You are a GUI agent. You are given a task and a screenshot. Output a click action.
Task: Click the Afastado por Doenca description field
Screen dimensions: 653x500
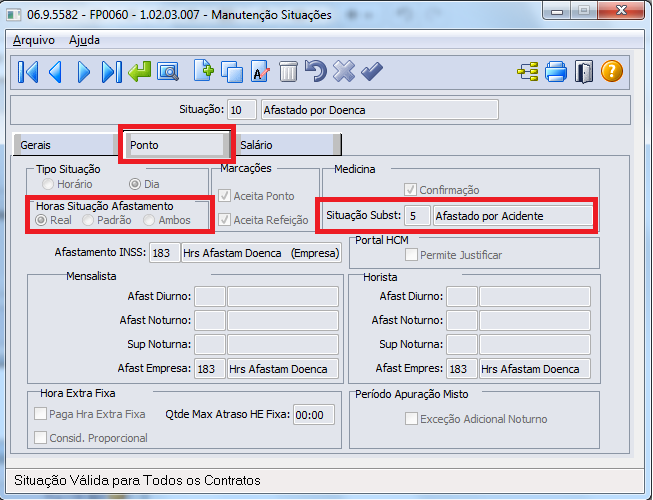click(x=379, y=110)
